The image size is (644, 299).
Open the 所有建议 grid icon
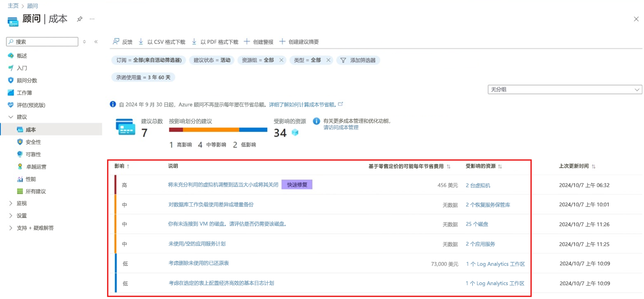20,192
